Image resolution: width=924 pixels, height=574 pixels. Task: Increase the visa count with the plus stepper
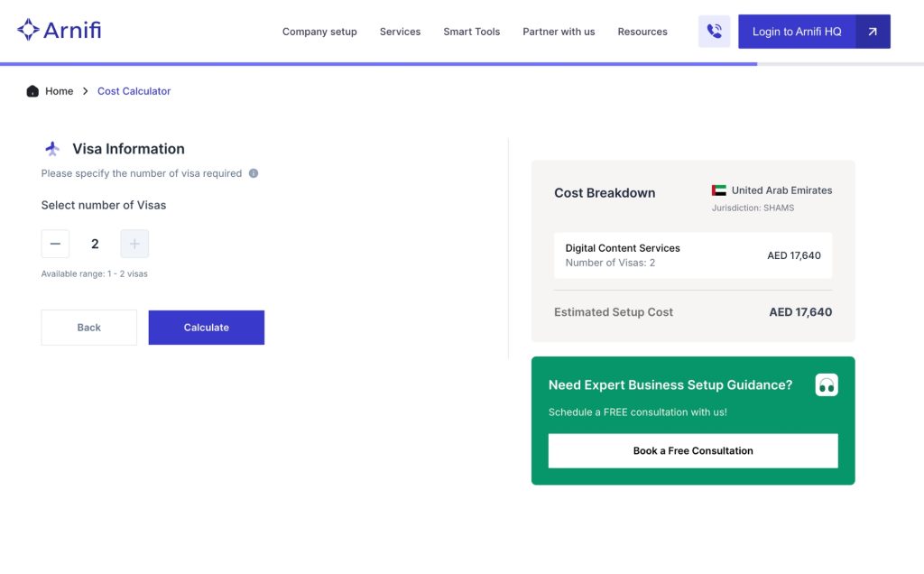pyautogui.click(x=134, y=244)
